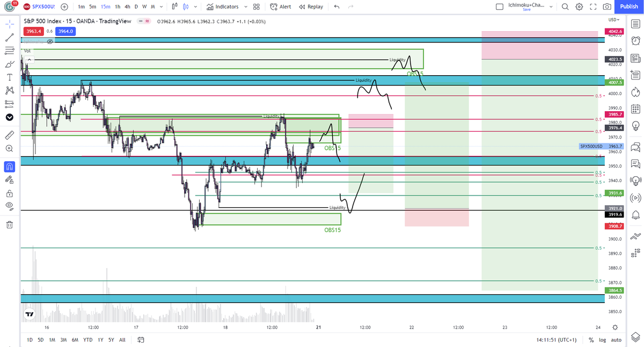Undo the last chart action

tap(336, 6)
